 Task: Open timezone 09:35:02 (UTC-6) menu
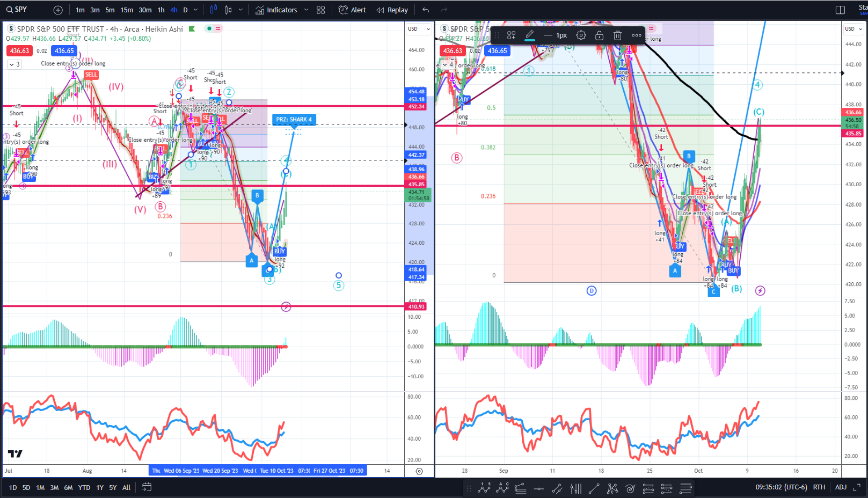[x=782, y=487]
